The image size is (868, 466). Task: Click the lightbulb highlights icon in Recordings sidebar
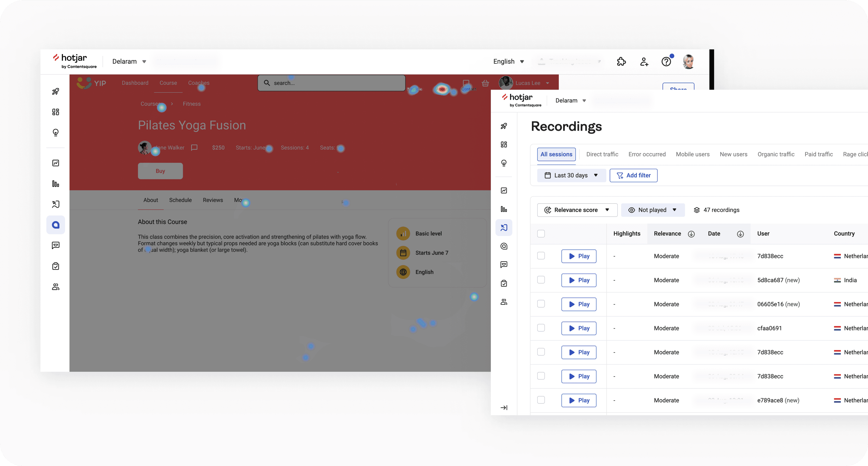[504, 163]
